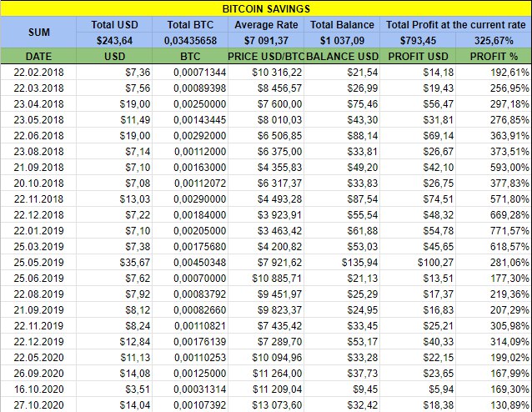Screen dimensions: 532x412
Task: Select the date cell 23.04.2018
Action: click(38, 104)
